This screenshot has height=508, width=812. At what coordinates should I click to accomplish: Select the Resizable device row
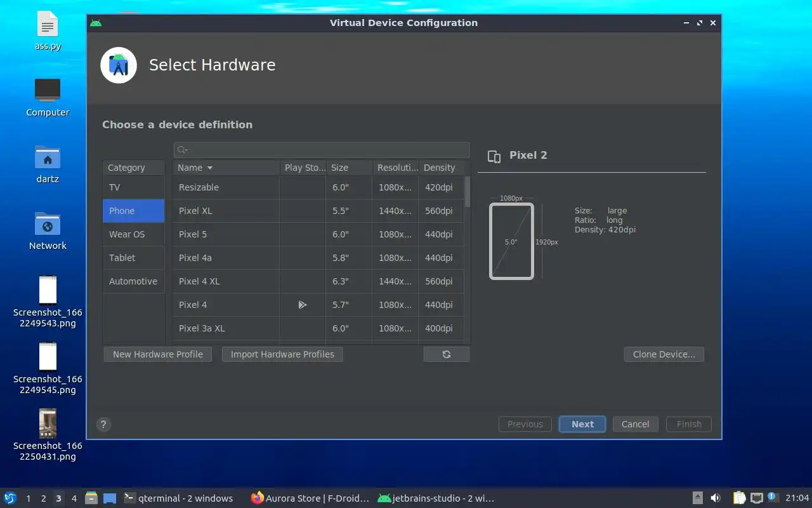pyautogui.click(x=318, y=187)
